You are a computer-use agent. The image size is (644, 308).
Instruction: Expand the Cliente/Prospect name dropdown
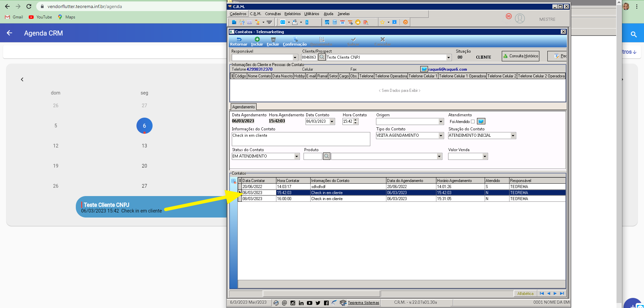click(449, 57)
